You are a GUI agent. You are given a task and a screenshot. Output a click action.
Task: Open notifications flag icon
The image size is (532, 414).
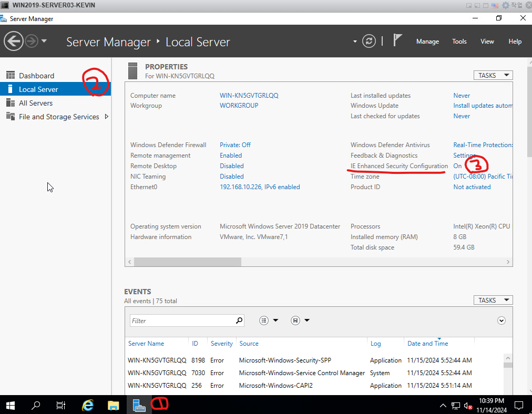click(397, 40)
